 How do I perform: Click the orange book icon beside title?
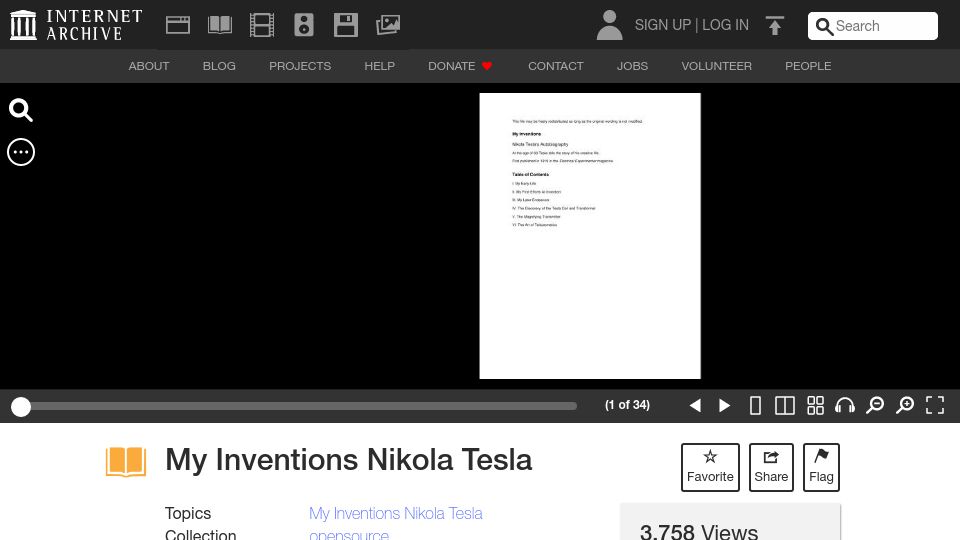tap(126, 462)
